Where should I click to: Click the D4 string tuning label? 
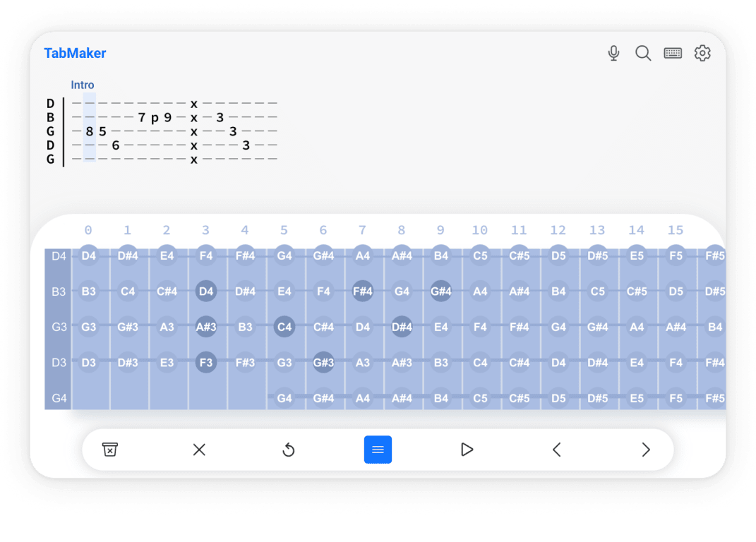(59, 256)
